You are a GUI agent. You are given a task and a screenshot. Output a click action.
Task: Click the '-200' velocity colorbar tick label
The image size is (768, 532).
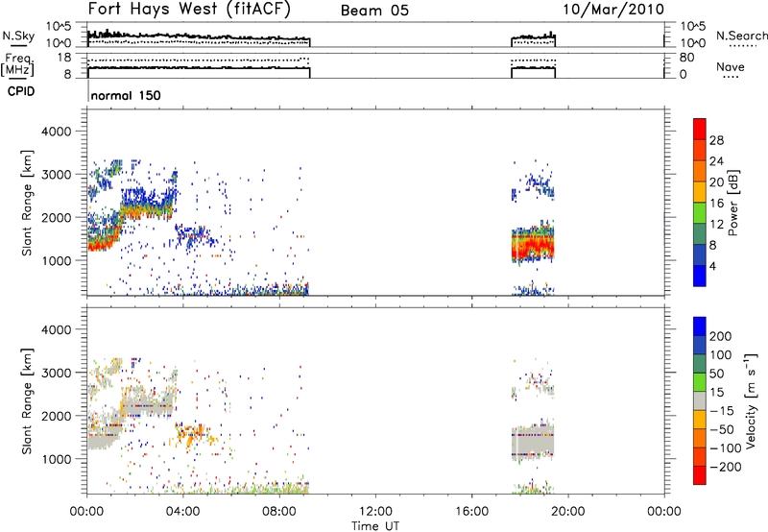point(725,467)
